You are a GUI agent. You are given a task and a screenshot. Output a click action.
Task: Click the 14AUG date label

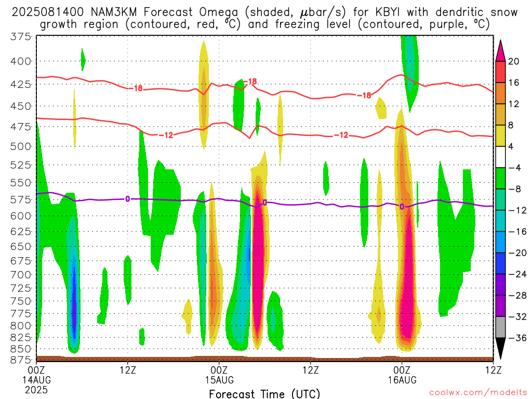[36, 380]
